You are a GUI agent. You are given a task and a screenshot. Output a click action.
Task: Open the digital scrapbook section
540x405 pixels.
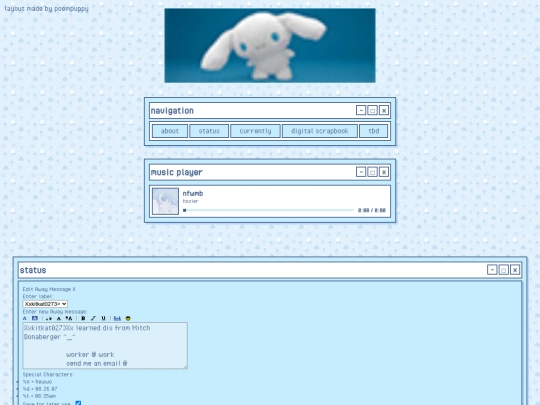click(x=320, y=131)
